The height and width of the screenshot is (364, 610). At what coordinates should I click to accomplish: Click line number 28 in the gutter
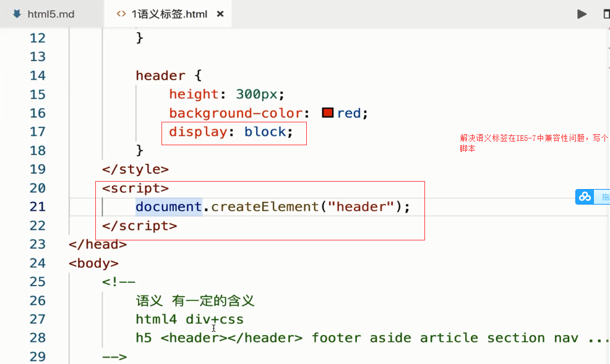37,338
